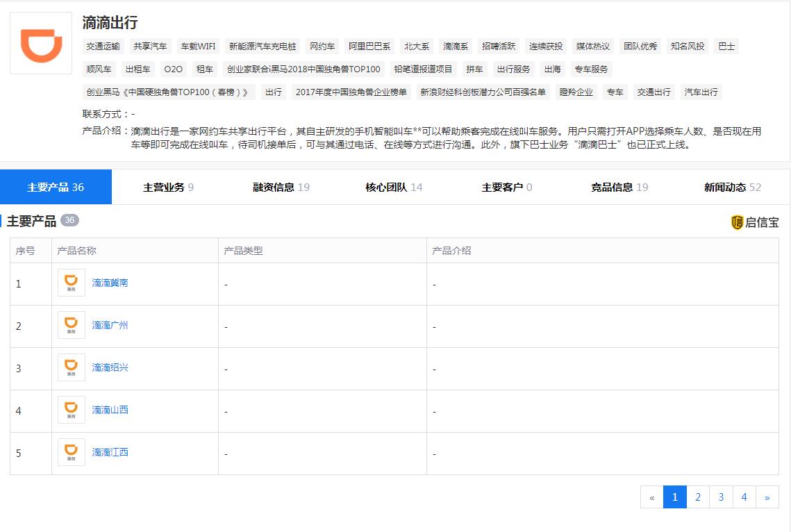This screenshot has height=532, width=791.
Task: Click the 铅笔道报道项目 tag
Action: (423, 69)
